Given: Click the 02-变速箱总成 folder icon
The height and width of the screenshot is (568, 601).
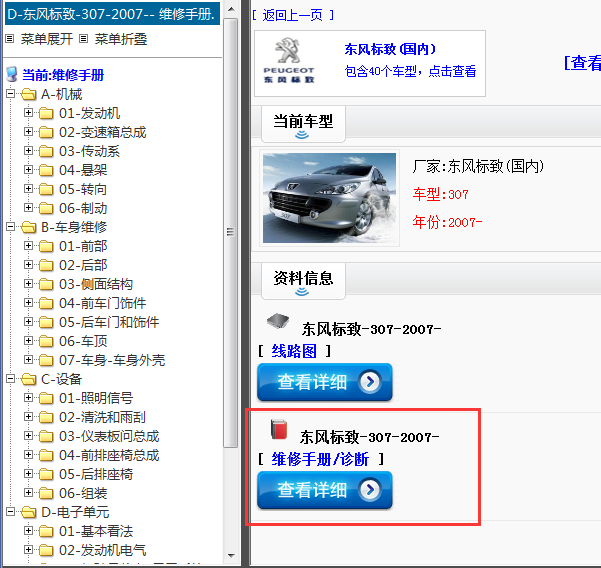Looking at the screenshot, I should point(46,132).
